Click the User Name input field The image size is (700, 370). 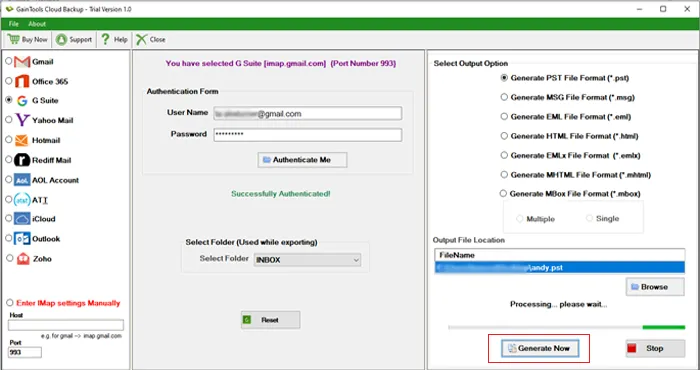(308, 113)
